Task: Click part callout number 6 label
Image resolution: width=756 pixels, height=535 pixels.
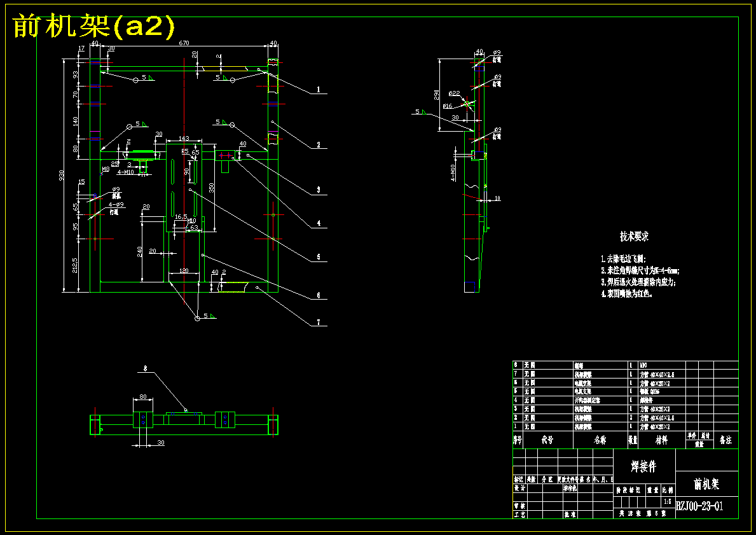Action: click(x=318, y=296)
